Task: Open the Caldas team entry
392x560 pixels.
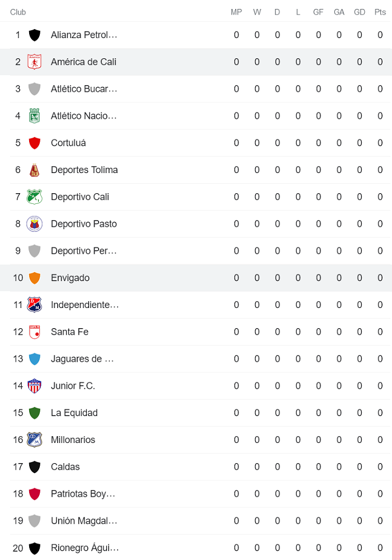Action: point(65,466)
